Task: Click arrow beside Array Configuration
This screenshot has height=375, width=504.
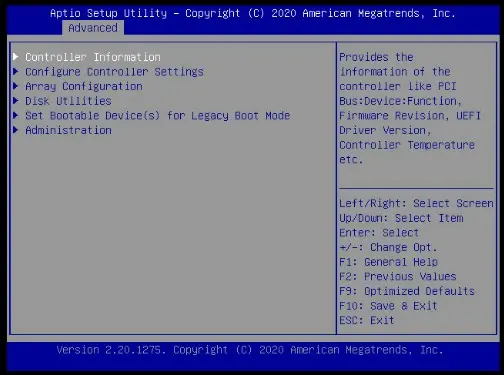Action: click(x=16, y=86)
